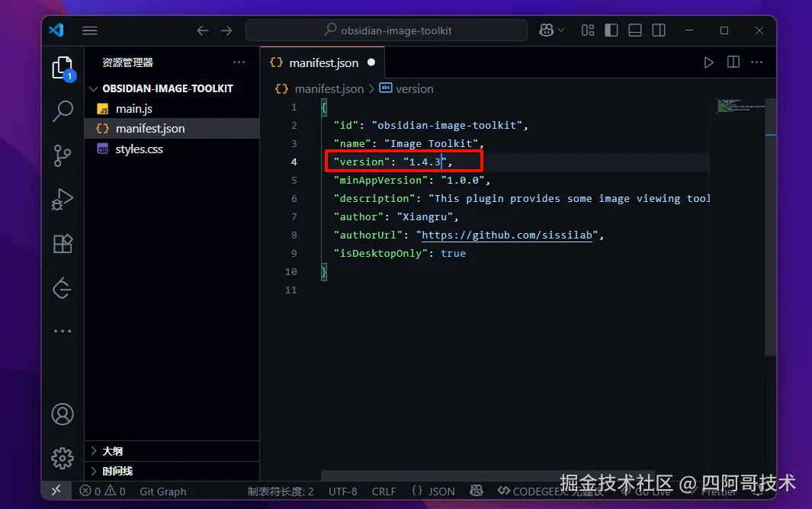Image resolution: width=812 pixels, height=509 pixels.
Task: Click the vertical editor scrollbar
Action: (x=771, y=227)
